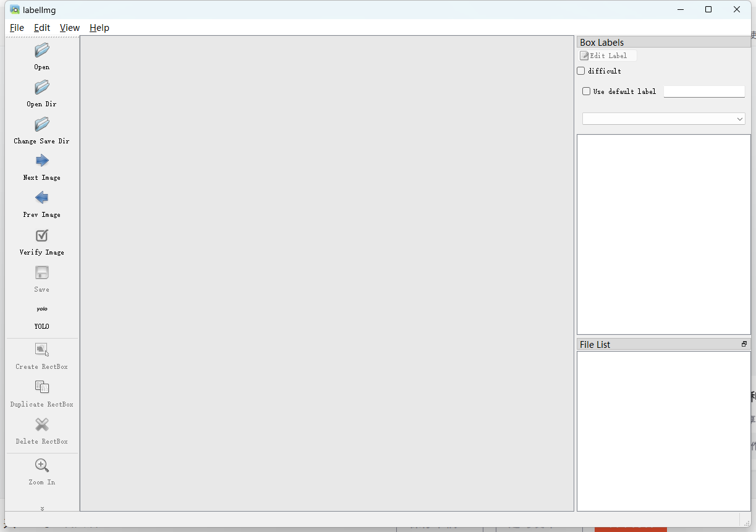Click the Open file icon
Screen dimensions: 756x532
pos(42,51)
